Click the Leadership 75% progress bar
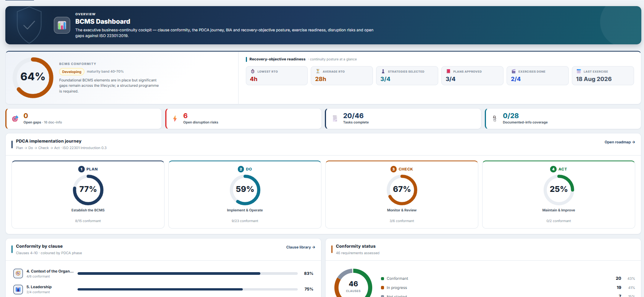The image size is (644, 297). tap(187, 289)
